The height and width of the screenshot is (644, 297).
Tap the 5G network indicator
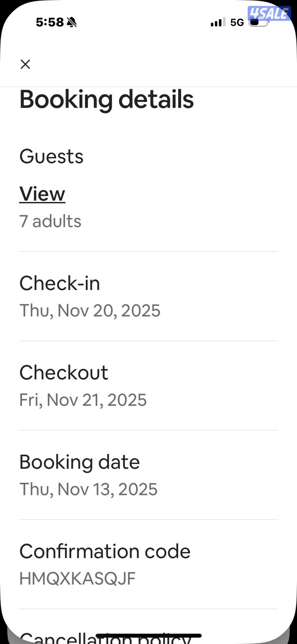pos(237,22)
